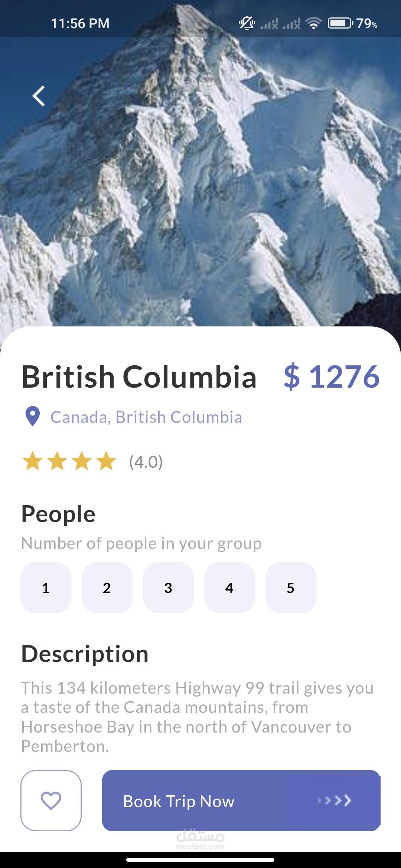Viewport: 401px width, 868px height.
Task: Tap the muted bell status icon
Action: click(x=247, y=23)
